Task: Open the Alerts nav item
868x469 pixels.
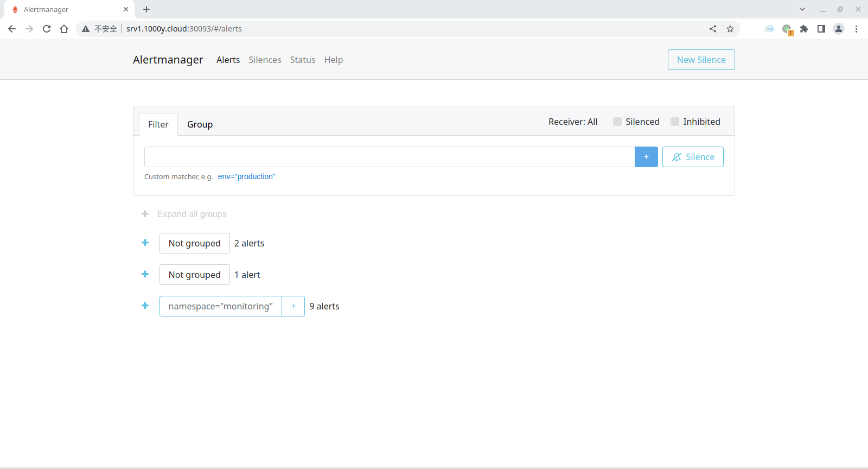Action: point(228,60)
